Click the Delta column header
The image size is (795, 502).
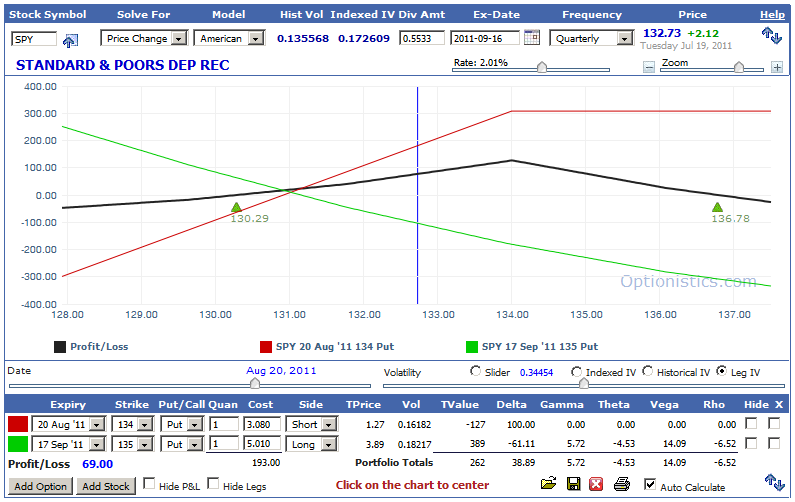click(512, 405)
